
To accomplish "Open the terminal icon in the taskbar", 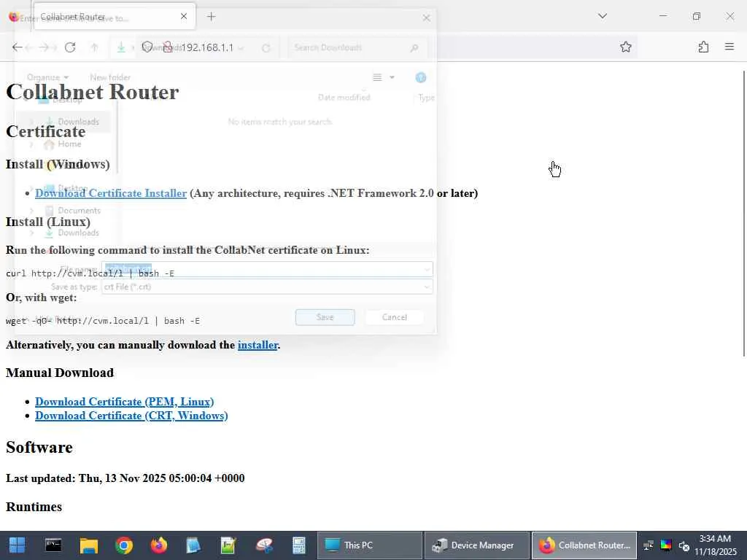I will click(x=53, y=545).
